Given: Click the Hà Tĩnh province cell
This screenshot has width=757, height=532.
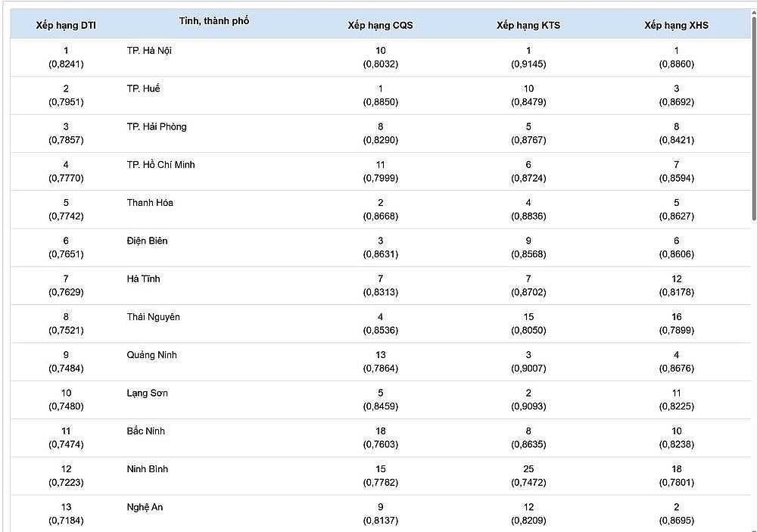Looking at the screenshot, I should coord(143,278).
